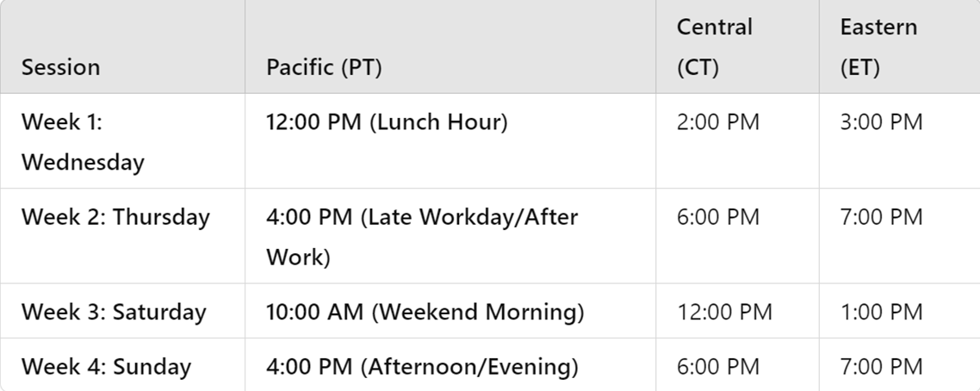
Task: Select the Week 3: Saturday cell
Action: click(x=114, y=312)
